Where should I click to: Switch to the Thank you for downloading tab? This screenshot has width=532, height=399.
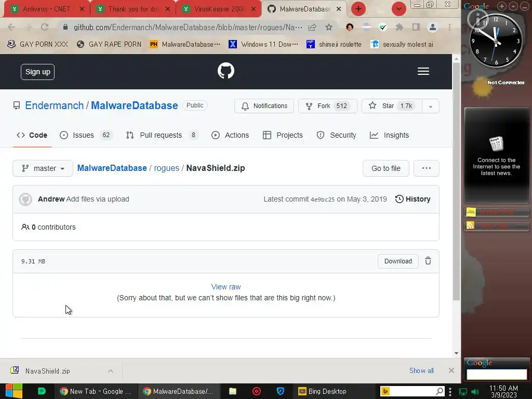coord(133,9)
